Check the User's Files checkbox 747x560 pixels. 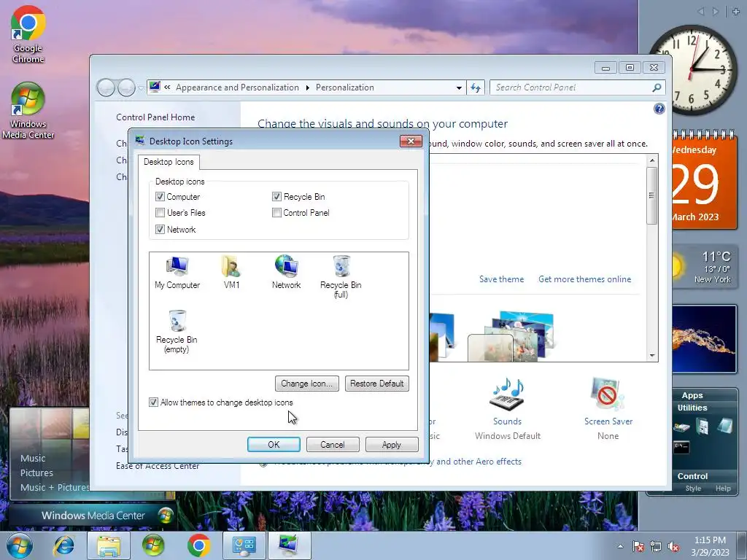(160, 213)
